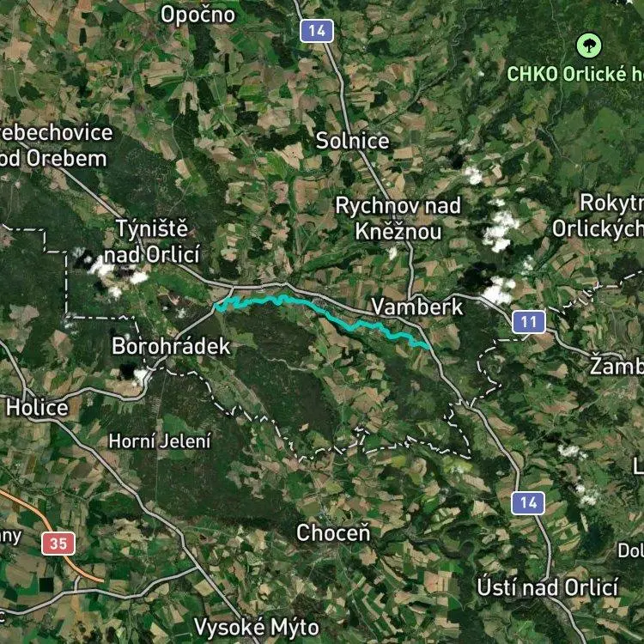Click the western end of the cyan route
644x644 pixels.
[216, 306]
